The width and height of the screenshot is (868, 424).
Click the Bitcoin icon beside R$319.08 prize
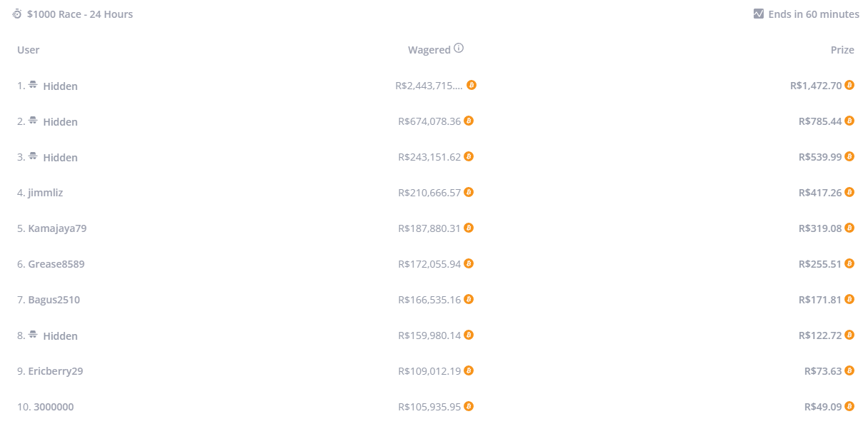click(x=849, y=228)
